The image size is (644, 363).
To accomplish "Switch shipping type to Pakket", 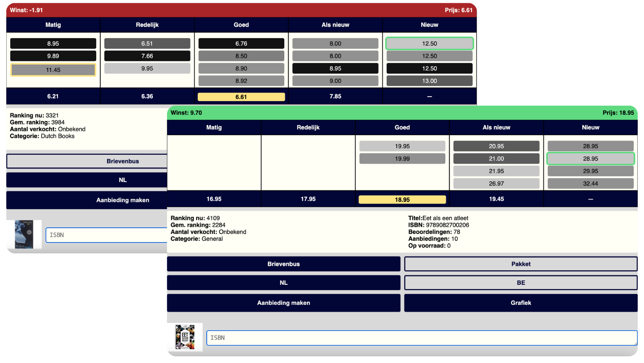I will tap(520, 264).
